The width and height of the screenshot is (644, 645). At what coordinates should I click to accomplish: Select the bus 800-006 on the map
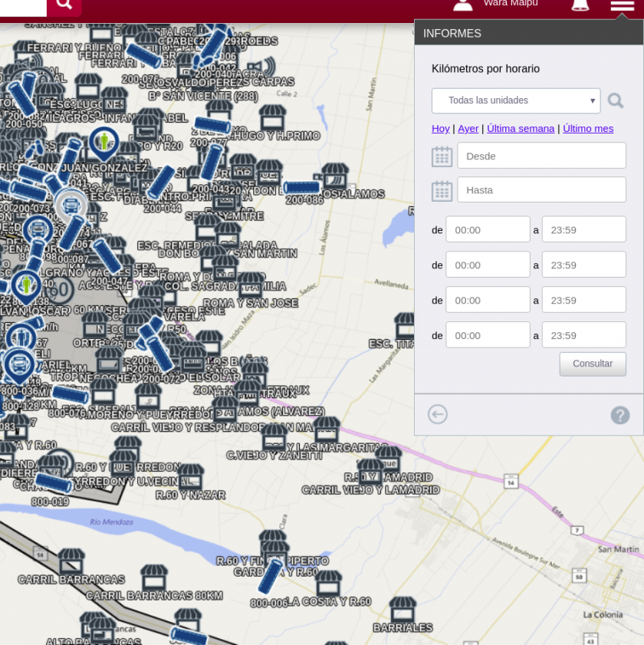(x=271, y=576)
